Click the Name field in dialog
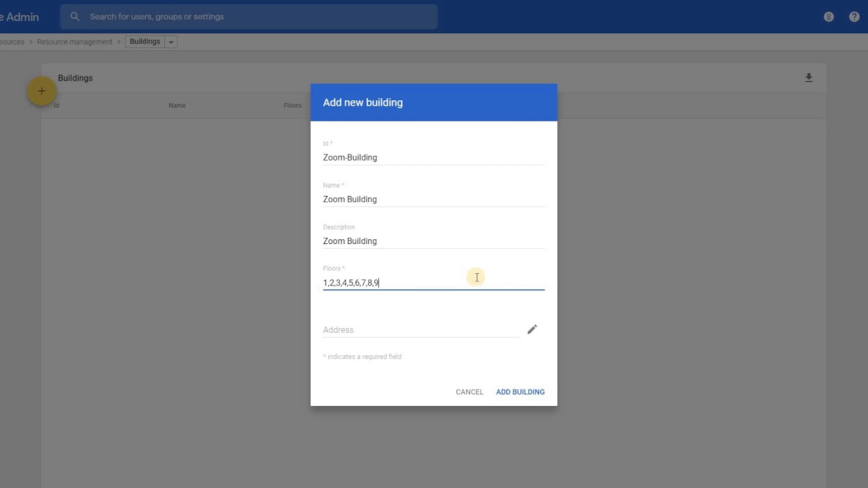 coord(434,199)
